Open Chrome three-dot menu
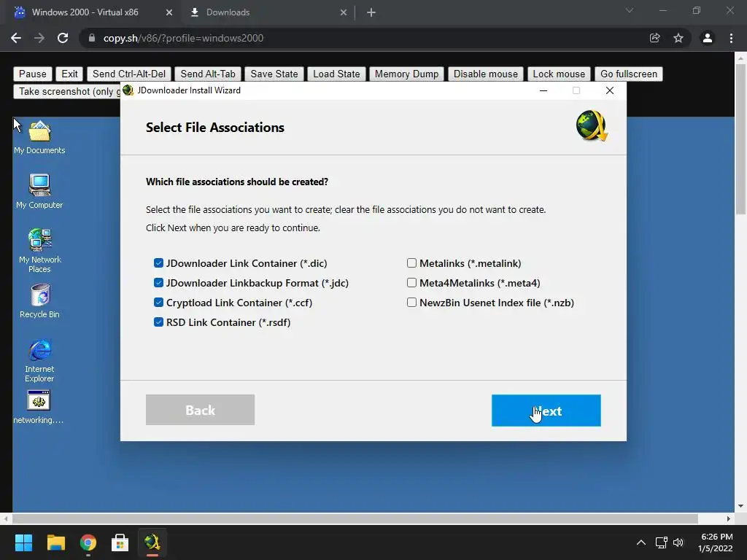Viewport: 747px width, 560px height. tap(731, 38)
